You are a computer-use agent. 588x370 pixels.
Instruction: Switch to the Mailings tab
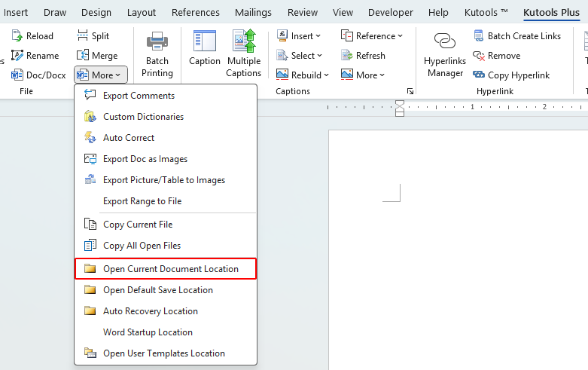pos(253,13)
